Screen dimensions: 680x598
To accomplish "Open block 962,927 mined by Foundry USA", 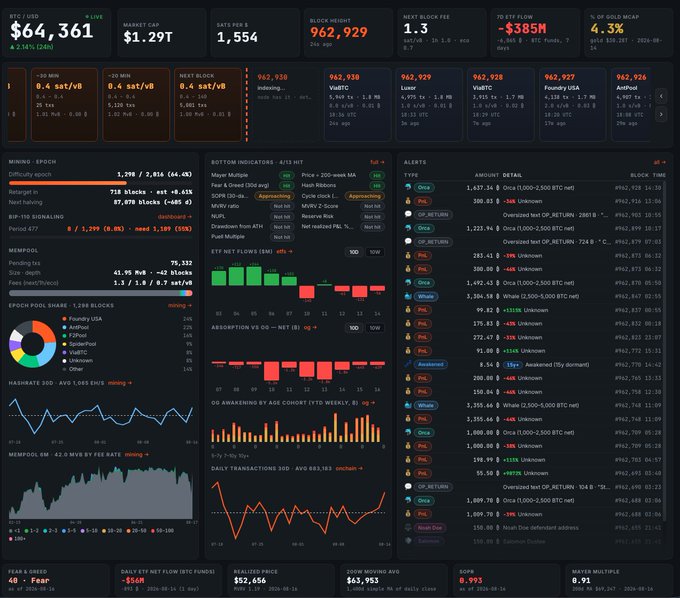I will point(572,105).
